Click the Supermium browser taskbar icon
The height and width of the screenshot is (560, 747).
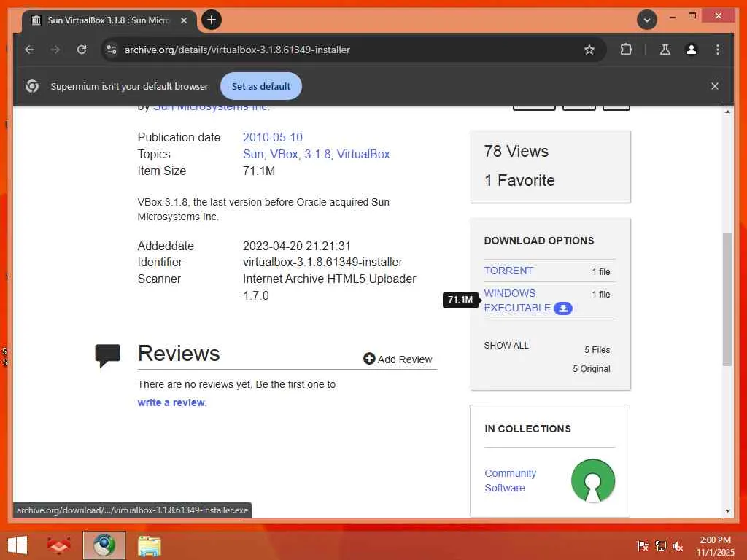(104, 545)
